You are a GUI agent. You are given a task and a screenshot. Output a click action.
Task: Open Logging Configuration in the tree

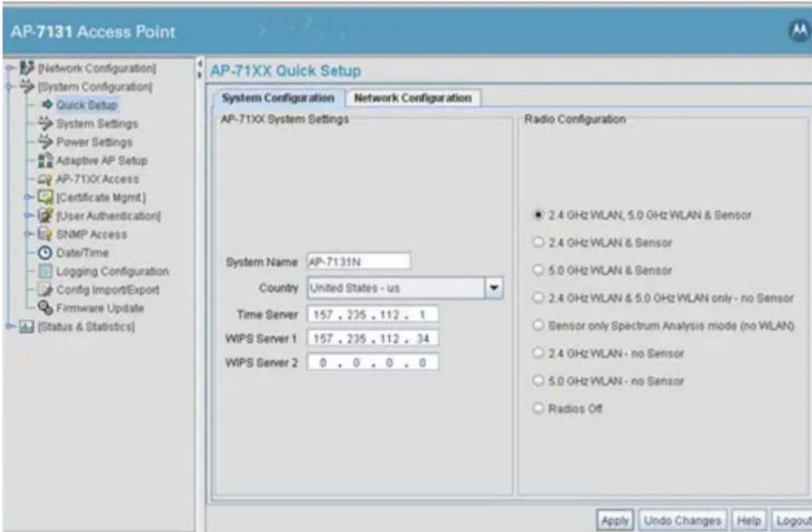click(x=113, y=271)
